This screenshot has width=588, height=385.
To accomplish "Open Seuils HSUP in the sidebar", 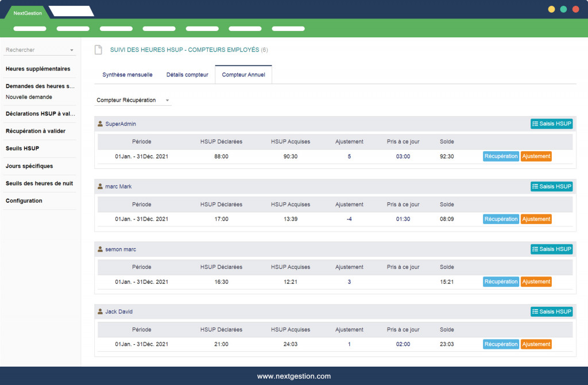I will tap(22, 148).
